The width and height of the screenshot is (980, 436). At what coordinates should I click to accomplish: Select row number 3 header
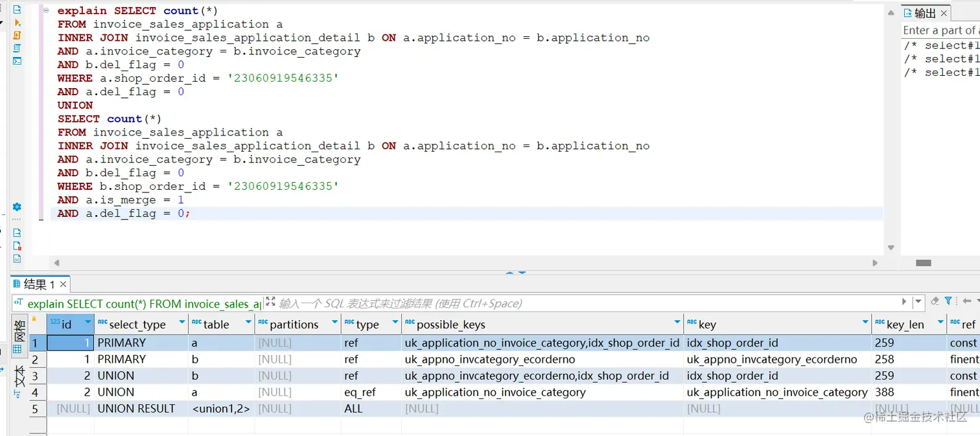(38, 376)
